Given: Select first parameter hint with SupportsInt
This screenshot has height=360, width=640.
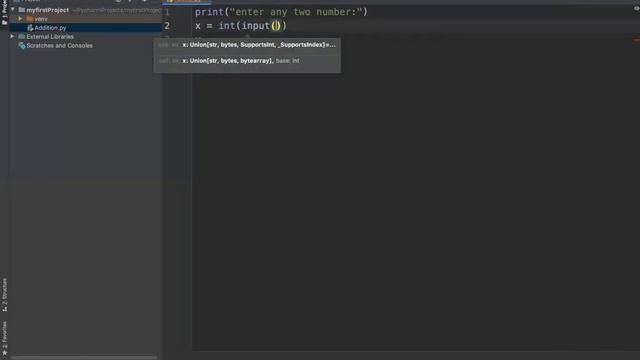Looking at the screenshot, I should click(247, 45).
